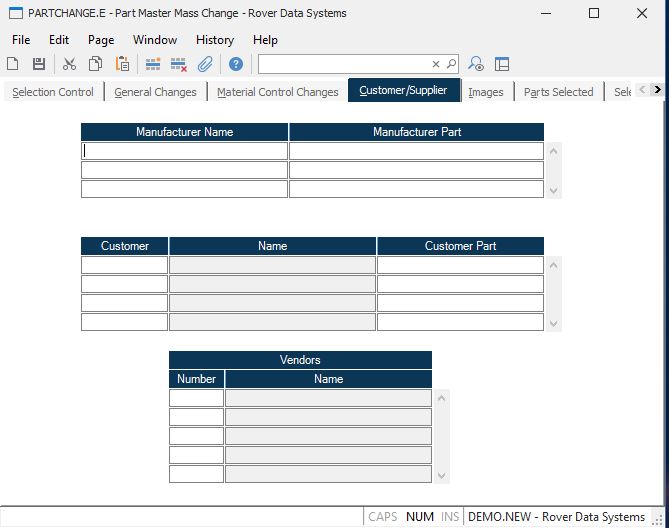This screenshot has width=669, height=528.
Task: Clear the search box with X
Action: (x=436, y=64)
